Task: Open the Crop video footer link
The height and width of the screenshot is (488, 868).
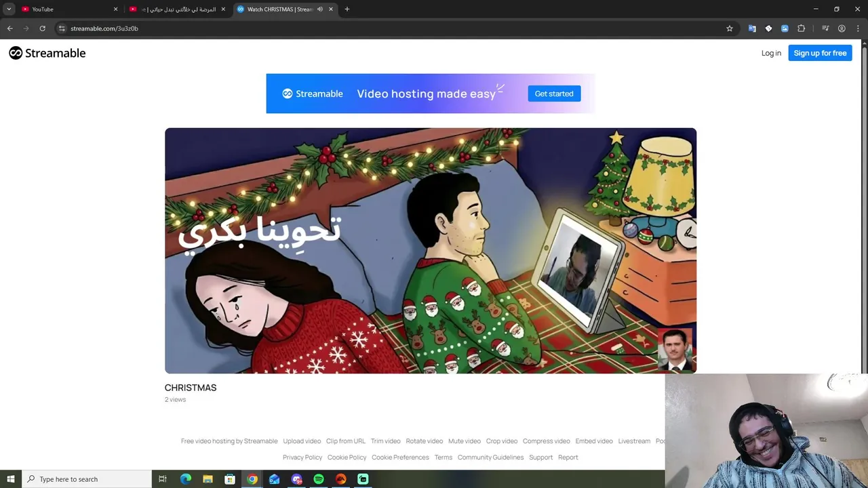Action: tap(502, 441)
